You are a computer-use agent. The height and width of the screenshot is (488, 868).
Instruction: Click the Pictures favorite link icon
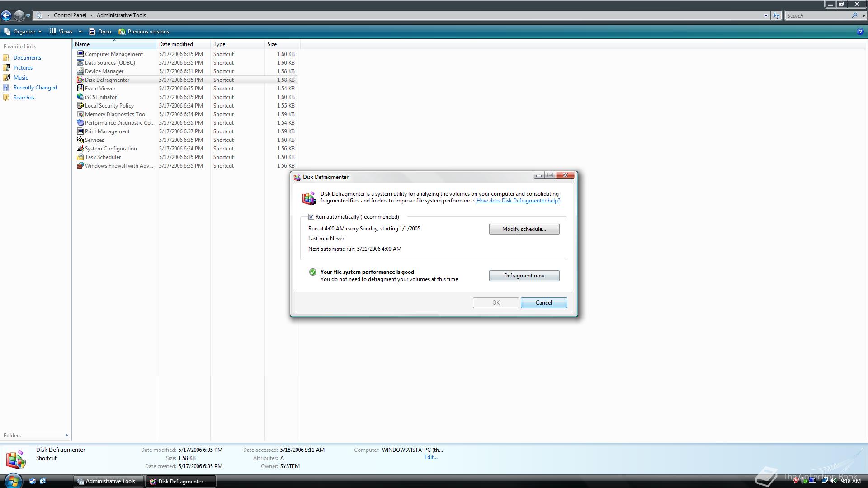point(6,68)
